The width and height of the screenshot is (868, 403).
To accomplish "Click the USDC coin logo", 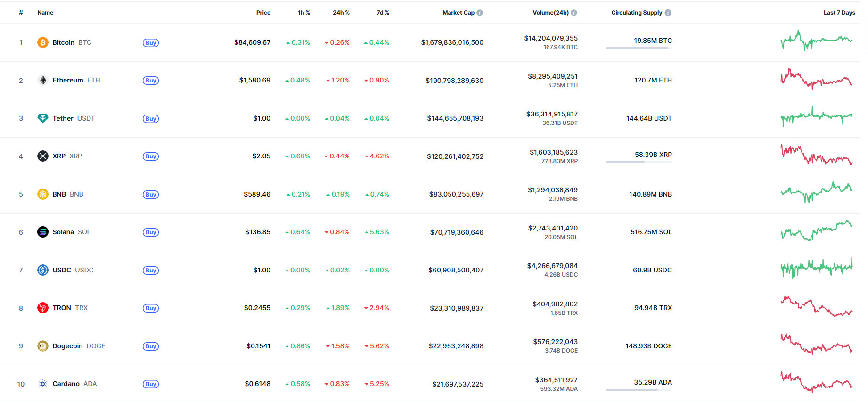I will pos(43,270).
